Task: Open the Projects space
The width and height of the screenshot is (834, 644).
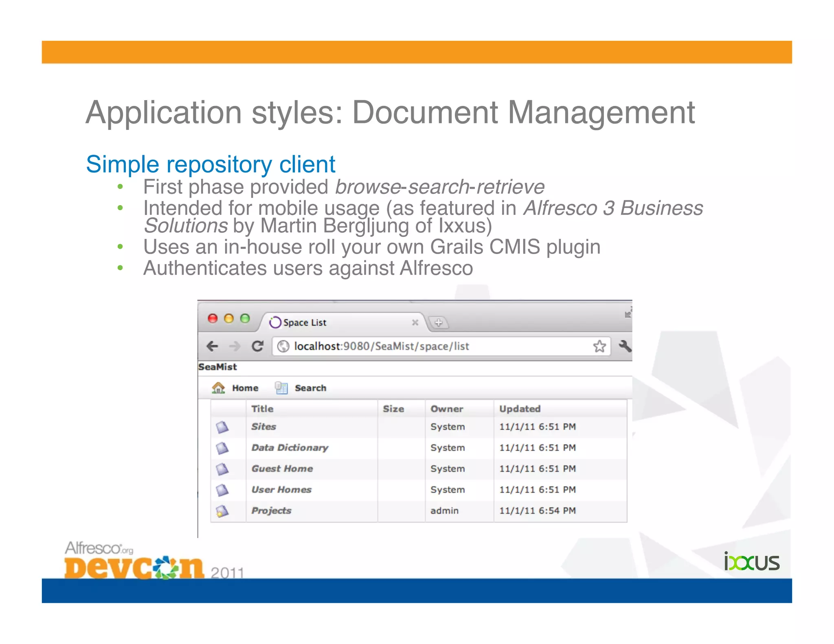Action: pos(271,511)
